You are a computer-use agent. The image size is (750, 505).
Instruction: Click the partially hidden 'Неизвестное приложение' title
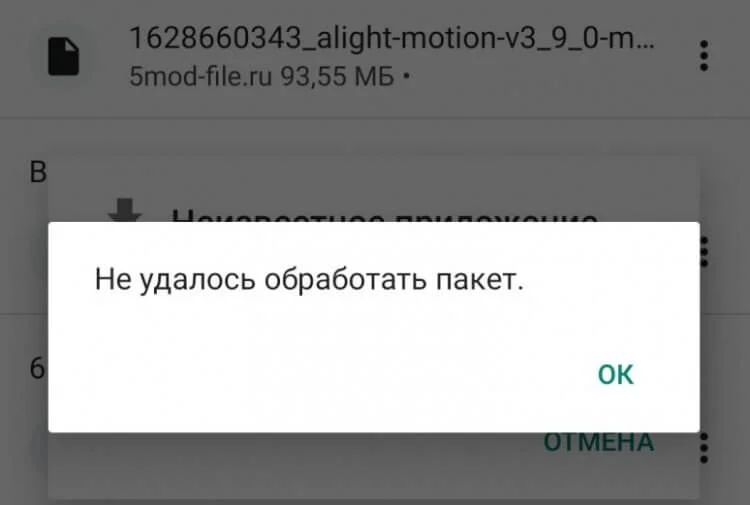click(385, 216)
